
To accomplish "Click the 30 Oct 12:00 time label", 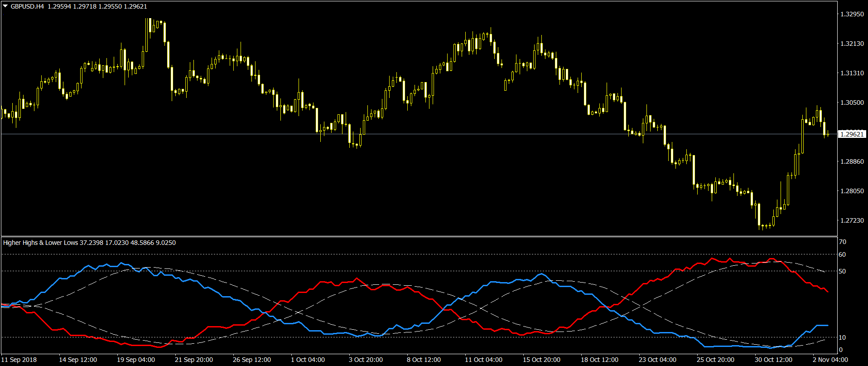I will (774, 360).
